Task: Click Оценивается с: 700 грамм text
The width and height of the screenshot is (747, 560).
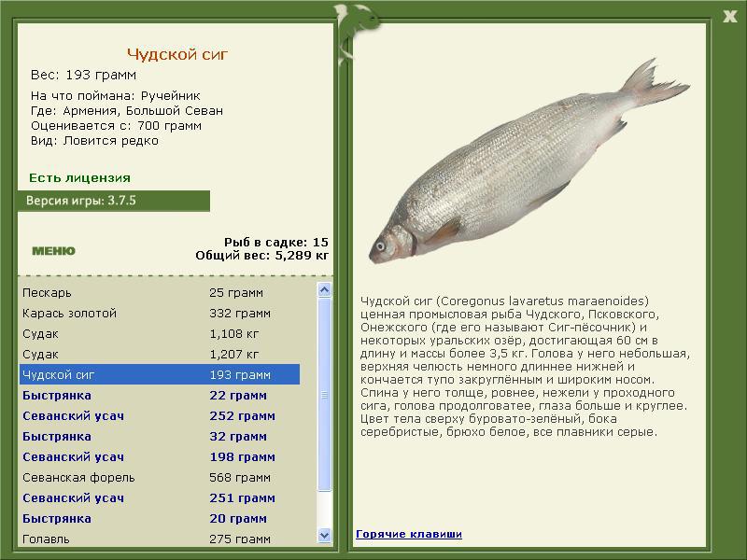Action: click(x=116, y=126)
